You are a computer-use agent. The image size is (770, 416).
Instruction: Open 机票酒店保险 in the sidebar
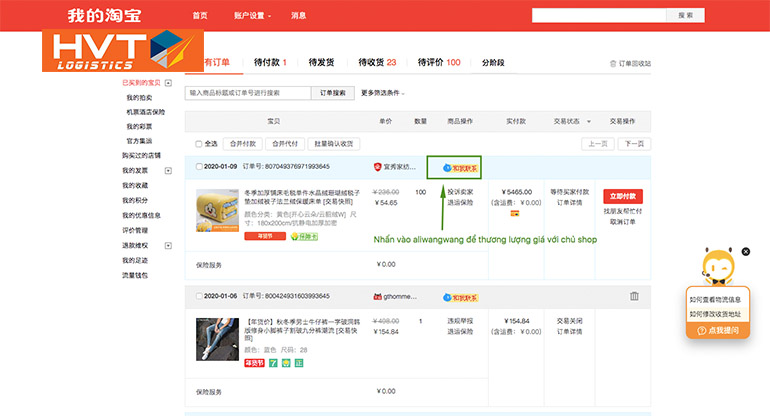(145, 112)
